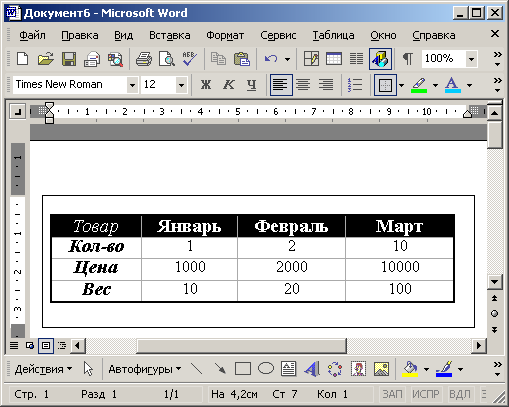Open the Формат menu

coord(225,35)
